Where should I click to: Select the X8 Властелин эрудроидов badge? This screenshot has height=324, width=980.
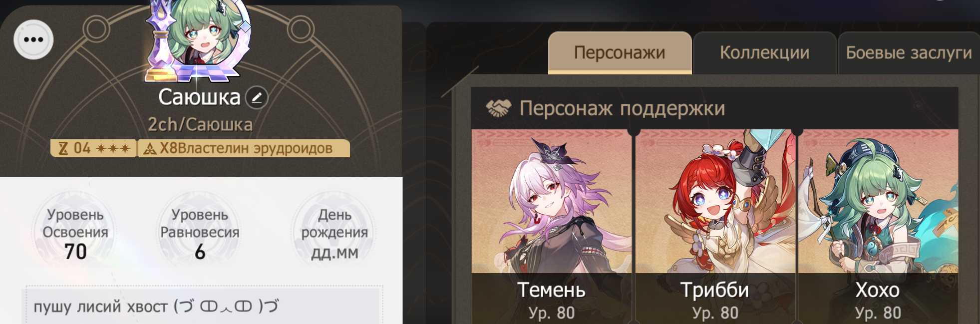point(244,148)
